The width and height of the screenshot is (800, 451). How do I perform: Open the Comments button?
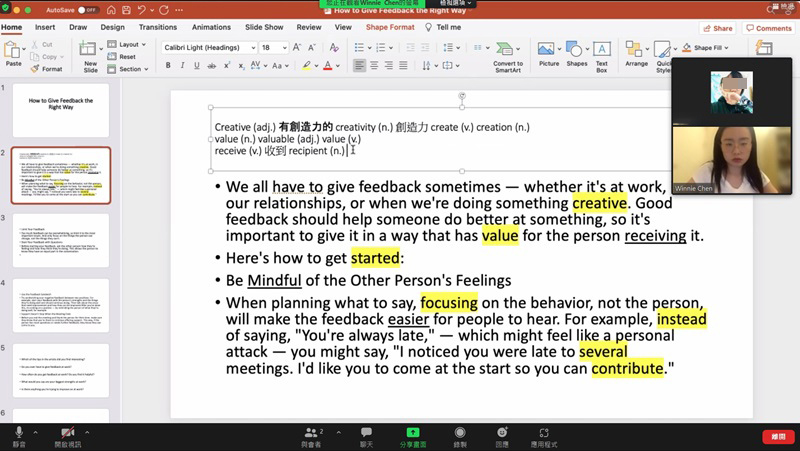coord(768,28)
